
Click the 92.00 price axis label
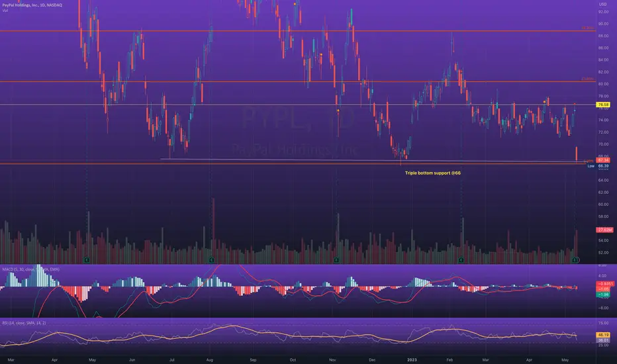[x=603, y=12]
